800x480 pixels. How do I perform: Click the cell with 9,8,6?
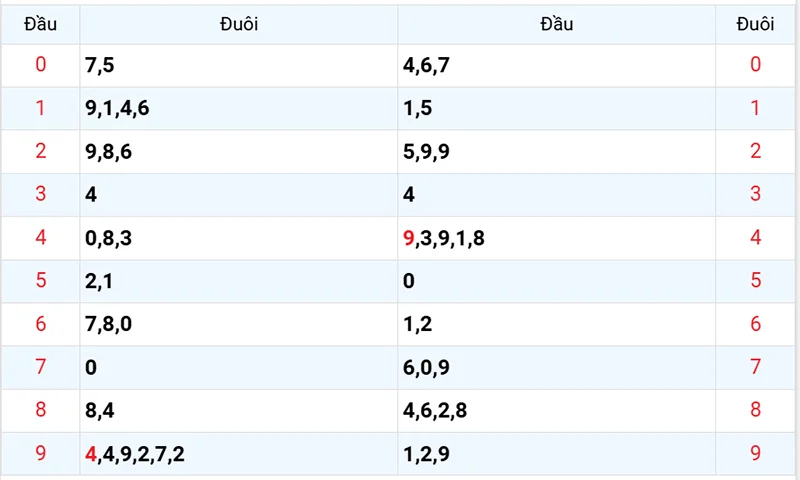pos(108,152)
